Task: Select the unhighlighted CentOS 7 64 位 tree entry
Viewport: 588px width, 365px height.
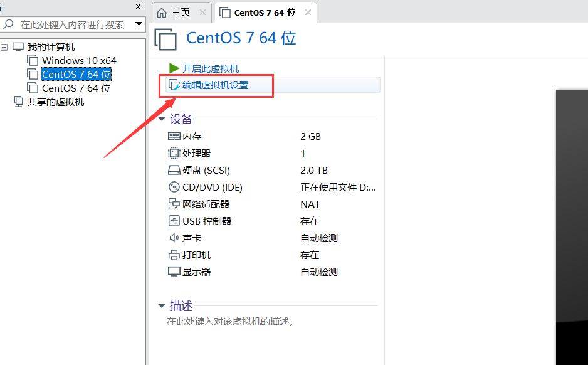Action: click(x=76, y=88)
